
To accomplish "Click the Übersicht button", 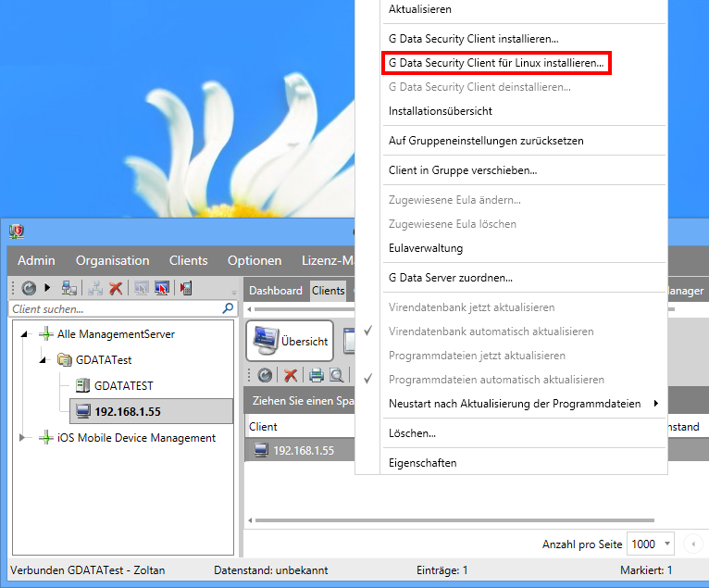I will pyautogui.click(x=290, y=341).
